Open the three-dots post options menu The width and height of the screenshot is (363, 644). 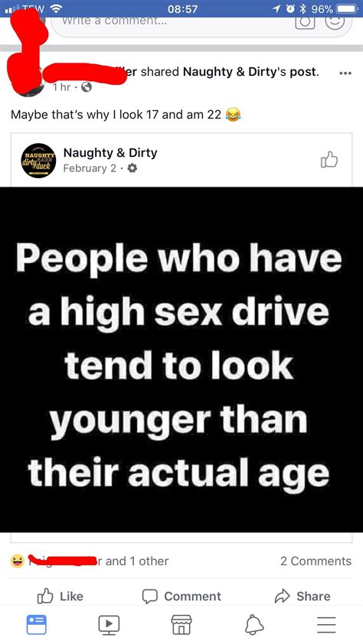[x=345, y=73]
